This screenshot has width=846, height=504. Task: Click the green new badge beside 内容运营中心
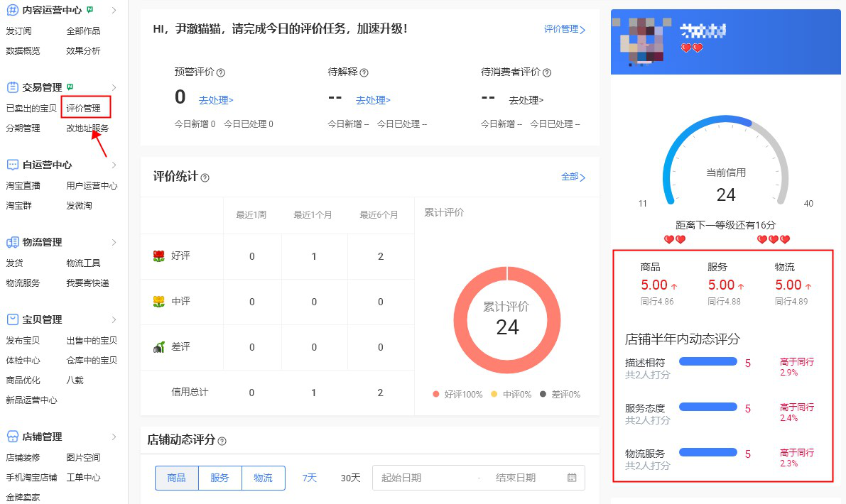[90, 9]
